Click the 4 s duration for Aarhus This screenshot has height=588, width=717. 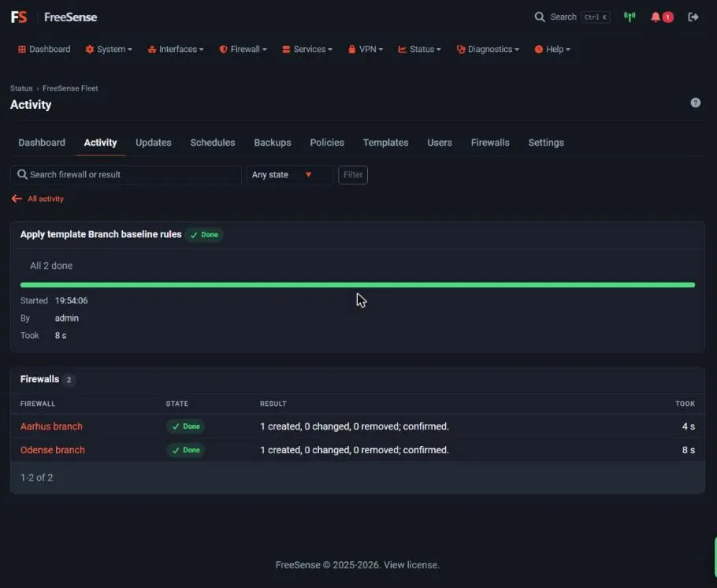688,426
